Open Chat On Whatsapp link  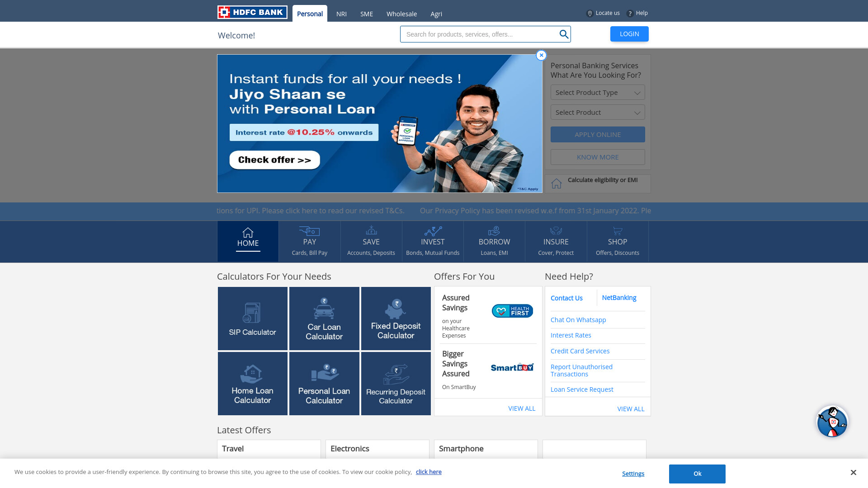pos(578,320)
